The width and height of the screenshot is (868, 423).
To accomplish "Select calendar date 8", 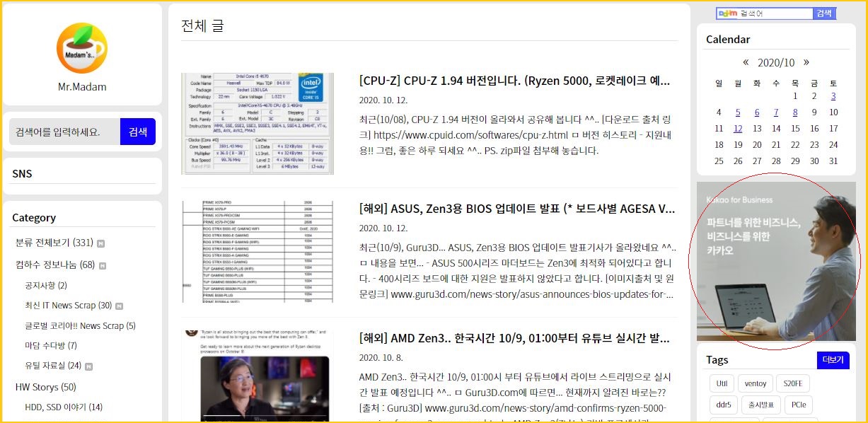I will [x=795, y=112].
